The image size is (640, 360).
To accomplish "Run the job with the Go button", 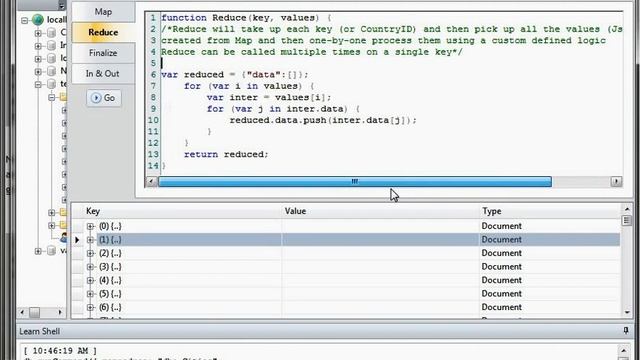I will [x=104, y=98].
